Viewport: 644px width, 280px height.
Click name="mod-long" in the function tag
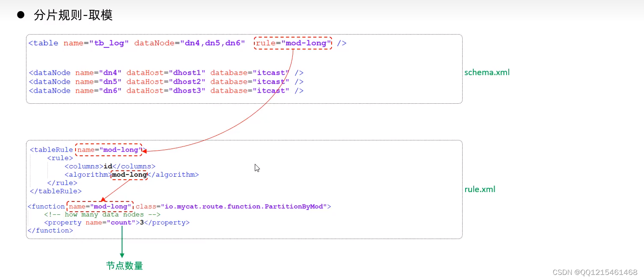(100, 207)
